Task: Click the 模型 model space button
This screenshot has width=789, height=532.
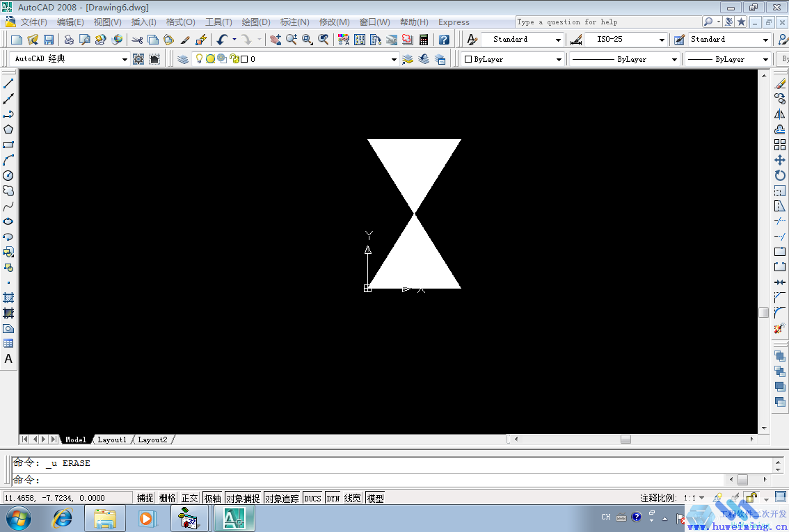Action: tap(376, 498)
